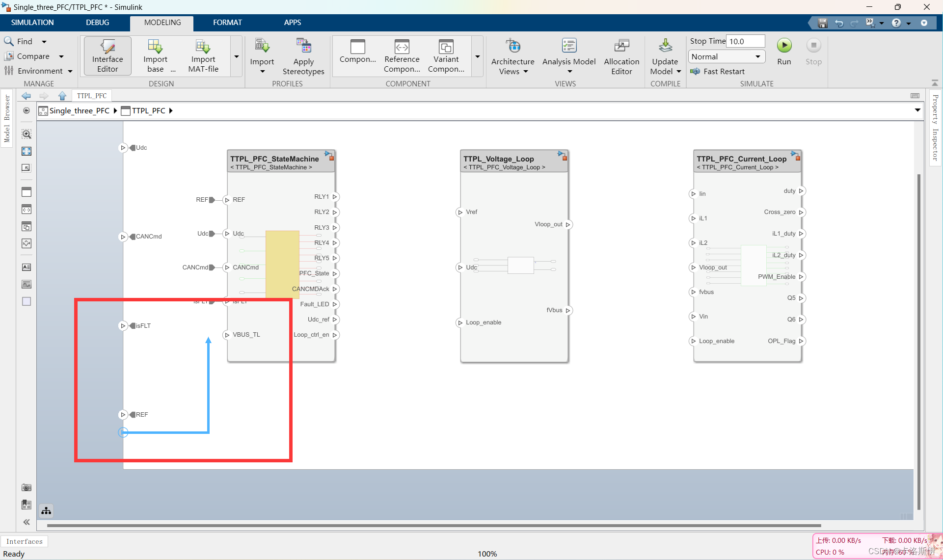Click Single_three_PFC in breadcrumb
943x560 pixels.
tap(79, 110)
